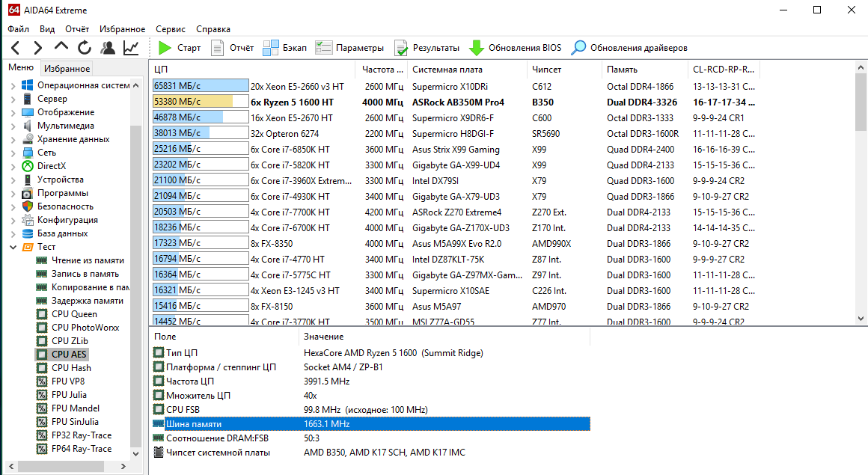Go forward with the right arrow icon

point(37,48)
